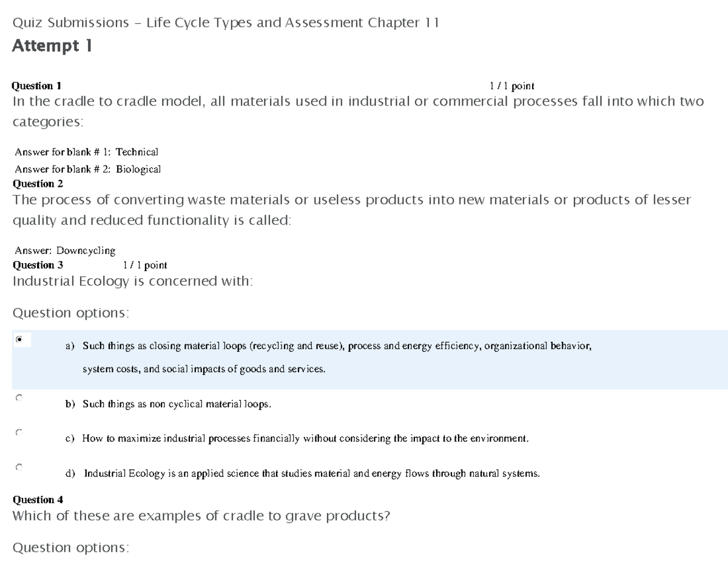Click the 1 / 1 point score for Question 1

click(511, 85)
